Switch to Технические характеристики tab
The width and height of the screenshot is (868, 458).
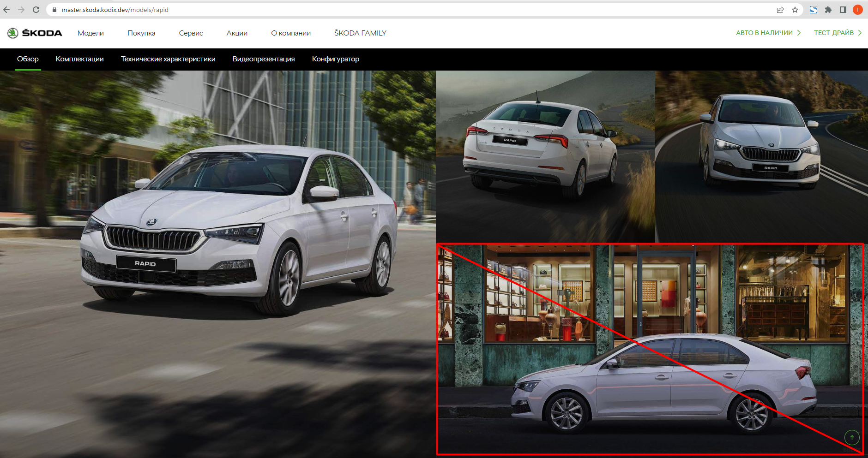(168, 59)
